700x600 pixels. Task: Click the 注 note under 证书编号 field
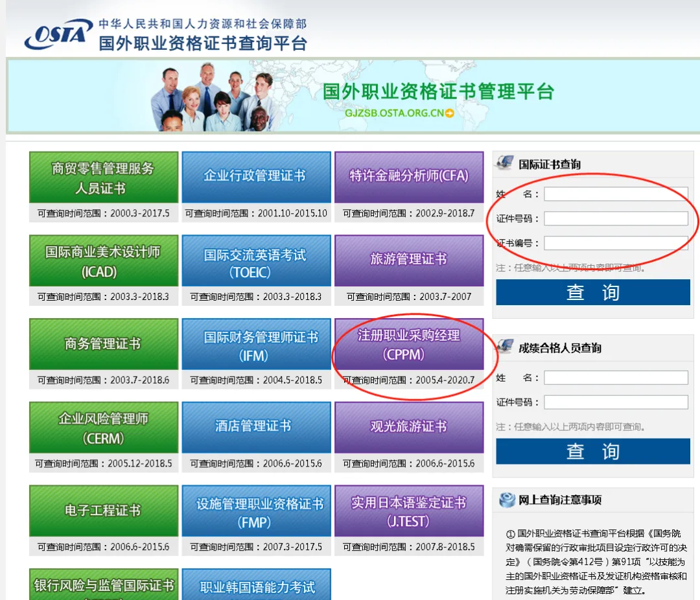pyautogui.click(x=570, y=268)
